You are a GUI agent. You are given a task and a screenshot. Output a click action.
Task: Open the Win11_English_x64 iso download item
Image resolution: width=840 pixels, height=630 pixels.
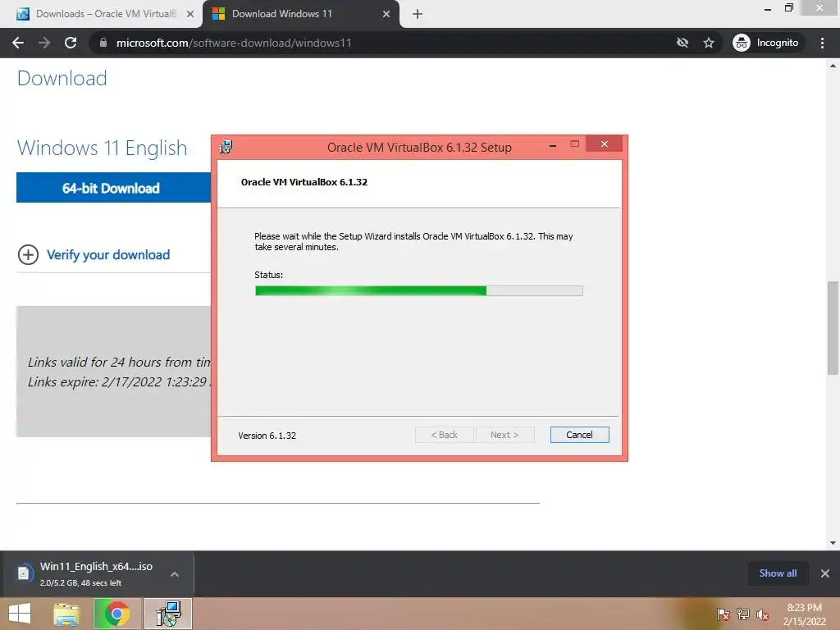(x=97, y=573)
